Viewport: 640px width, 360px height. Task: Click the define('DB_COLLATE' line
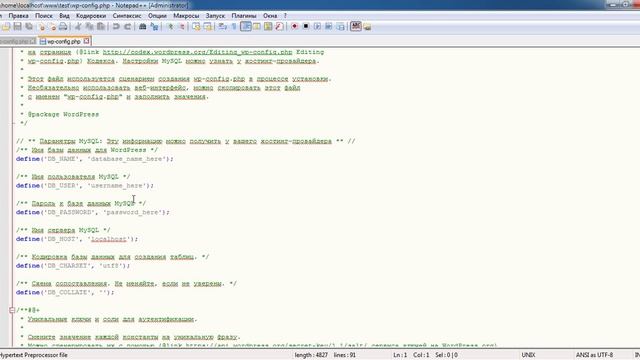(65, 293)
